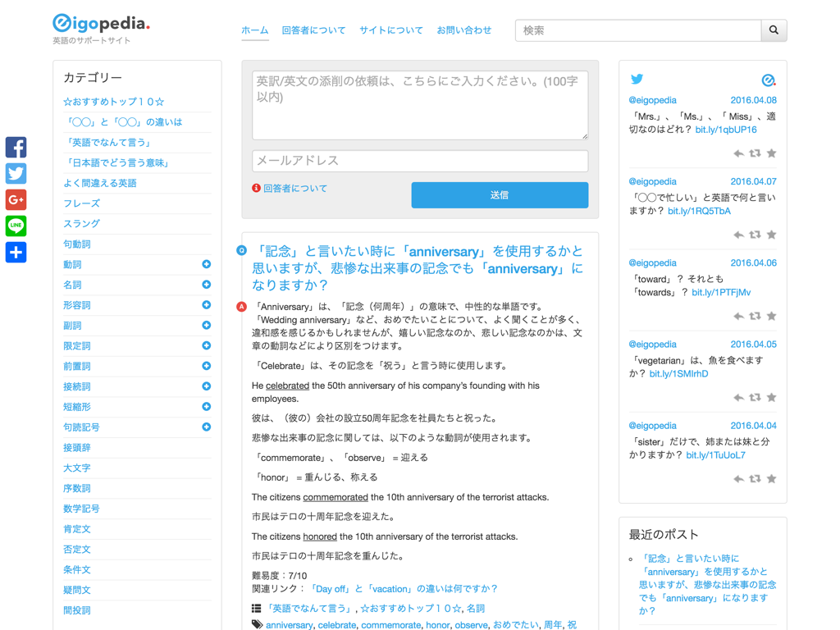Screen dimensions: 840x630
Task: Favorite the 2016.04.06 tweet
Action: pyautogui.click(x=771, y=317)
